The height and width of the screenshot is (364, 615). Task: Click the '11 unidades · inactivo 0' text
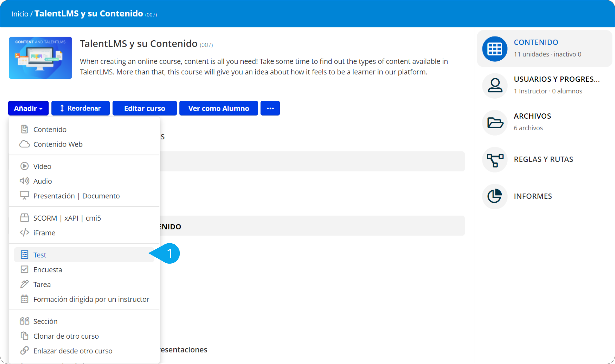tap(547, 54)
